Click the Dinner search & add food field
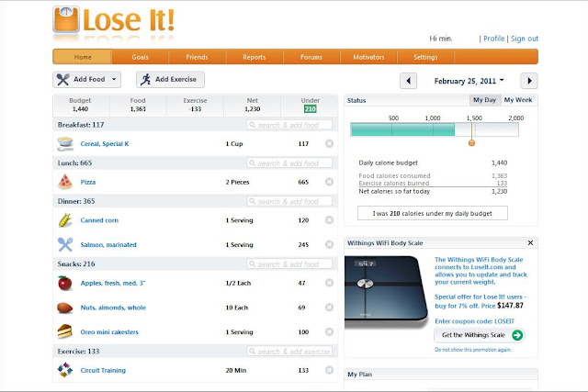588x392 pixels. pyautogui.click(x=289, y=201)
